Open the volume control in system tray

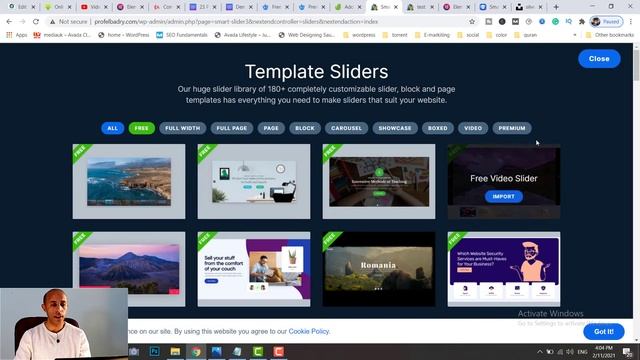click(570, 352)
